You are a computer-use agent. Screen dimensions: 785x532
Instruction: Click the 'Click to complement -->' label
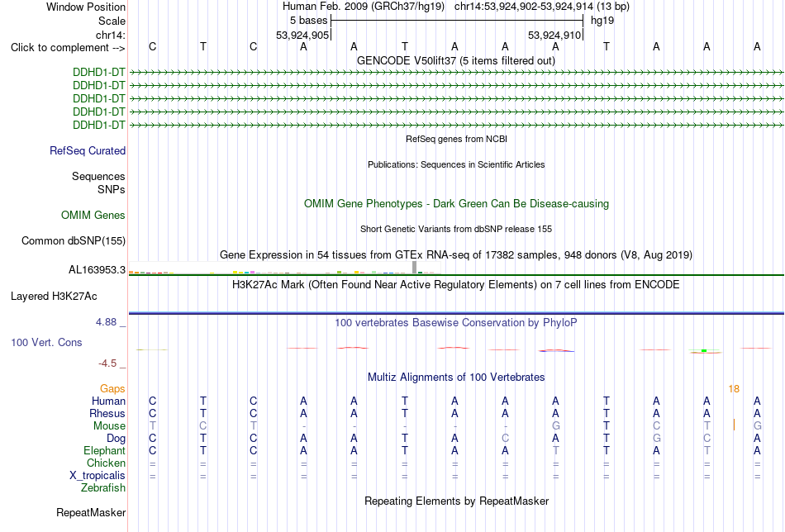(x=68, y=48)
